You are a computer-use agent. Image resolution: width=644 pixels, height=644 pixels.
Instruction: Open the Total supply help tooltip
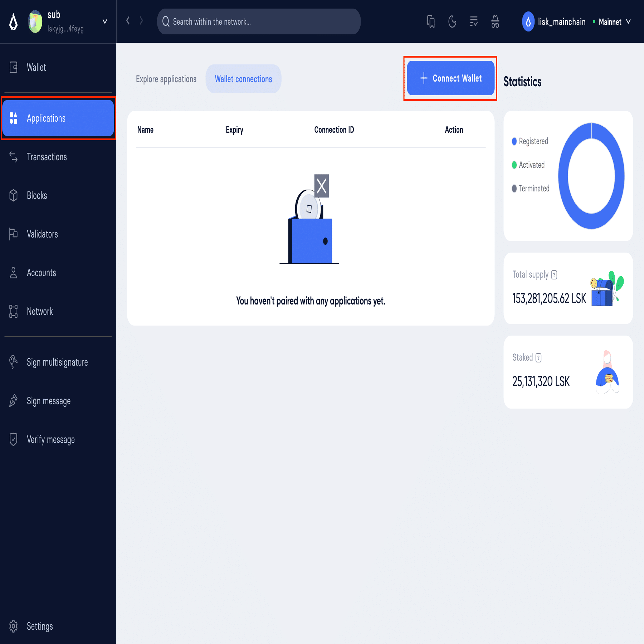[x=554, y=274]
